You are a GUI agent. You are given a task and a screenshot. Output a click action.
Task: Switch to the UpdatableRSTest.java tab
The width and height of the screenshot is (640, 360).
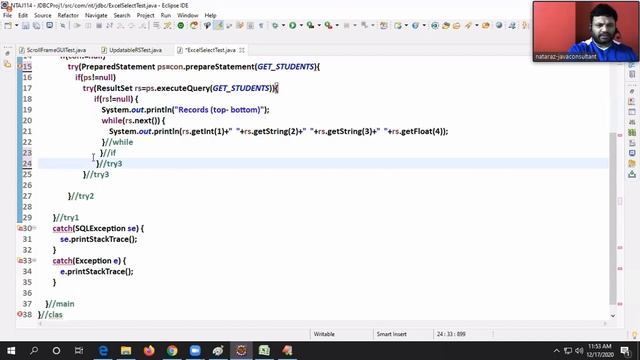tap(131, 50)
